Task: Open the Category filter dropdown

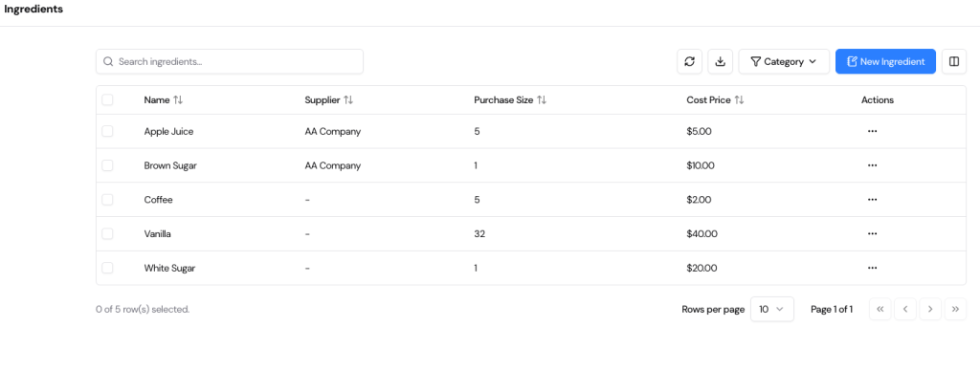Action: (783, 61)
